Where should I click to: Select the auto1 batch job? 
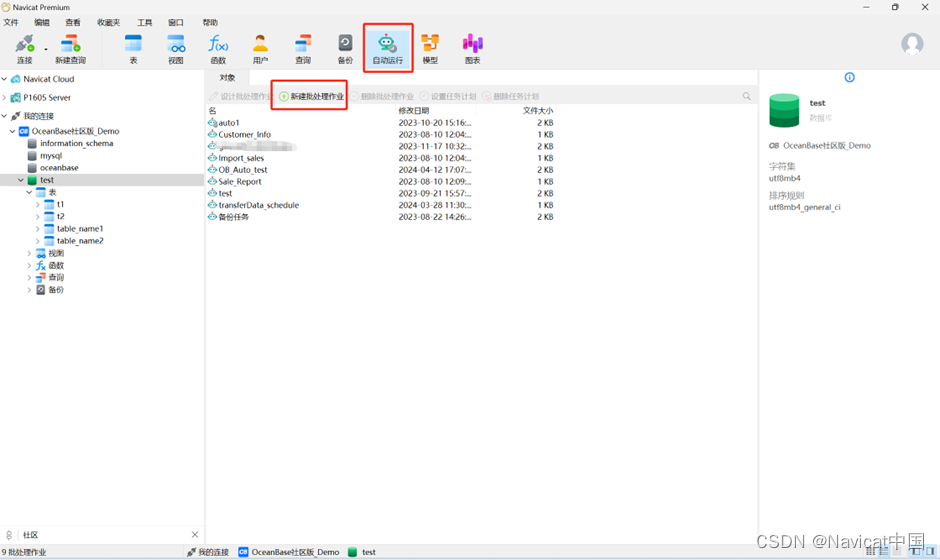(228, 122)
